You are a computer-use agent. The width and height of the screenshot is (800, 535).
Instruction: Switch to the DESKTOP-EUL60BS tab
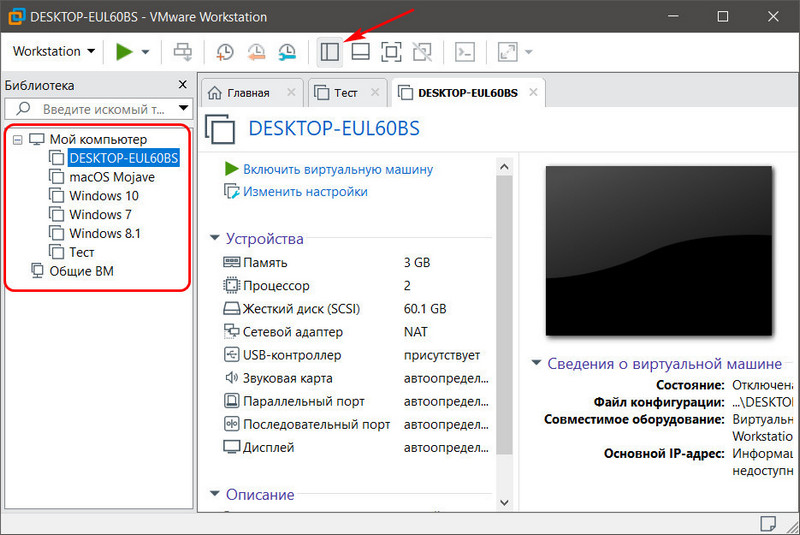[x=468, y=93]
